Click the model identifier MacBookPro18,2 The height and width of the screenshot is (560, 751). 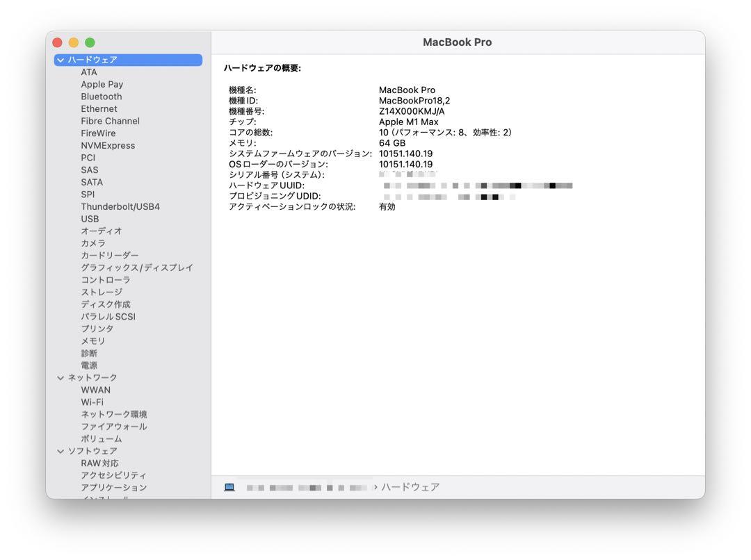click(414, 101)
